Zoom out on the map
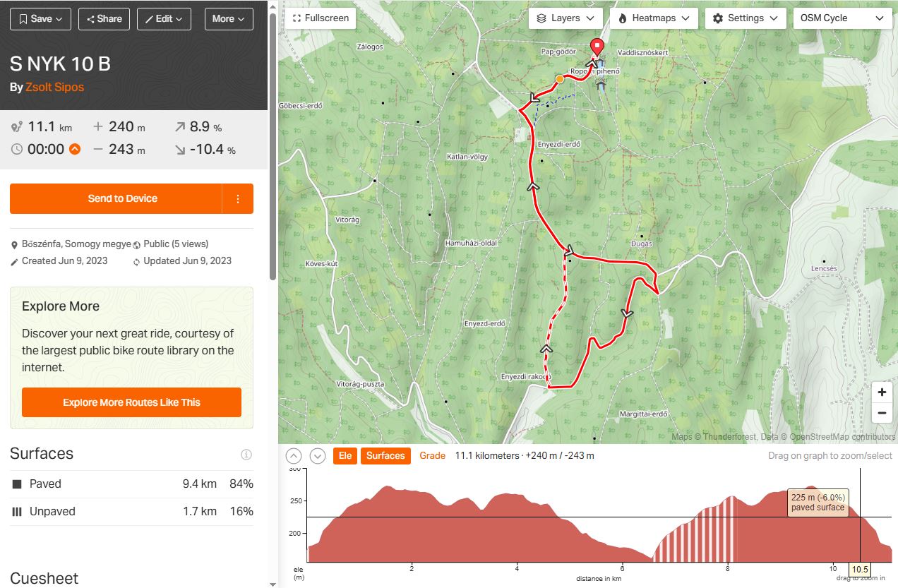 tap(881, 414)
